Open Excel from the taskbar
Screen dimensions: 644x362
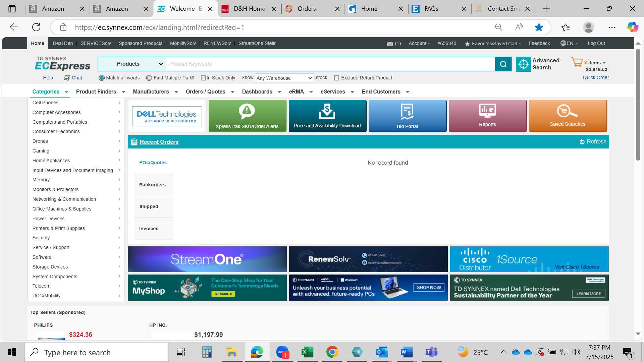[307, 352]
